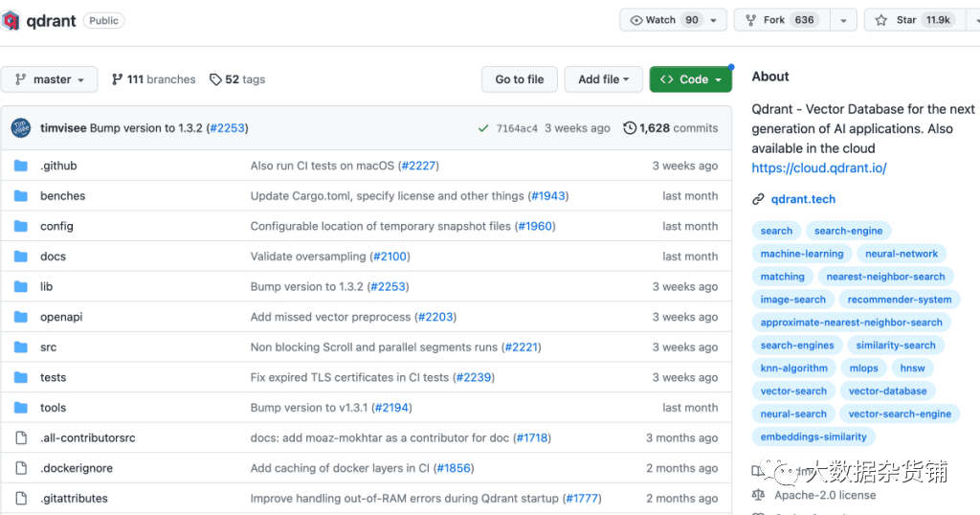Click the branches icon showing 111 branches
Image resolution: width=980 pixels, height=515 pixels.
(x=118, y=79)
